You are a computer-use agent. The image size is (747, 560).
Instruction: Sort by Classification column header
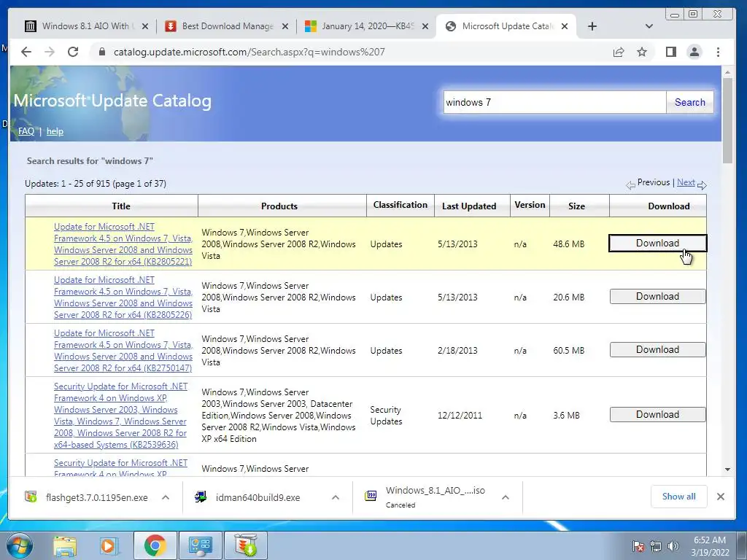pos(400,205)
